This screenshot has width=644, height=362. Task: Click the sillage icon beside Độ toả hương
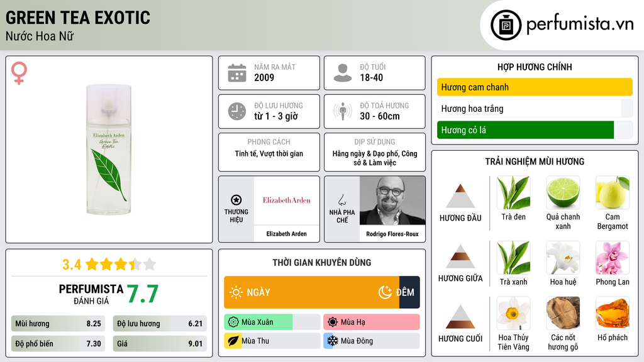(x=343, y=111)
